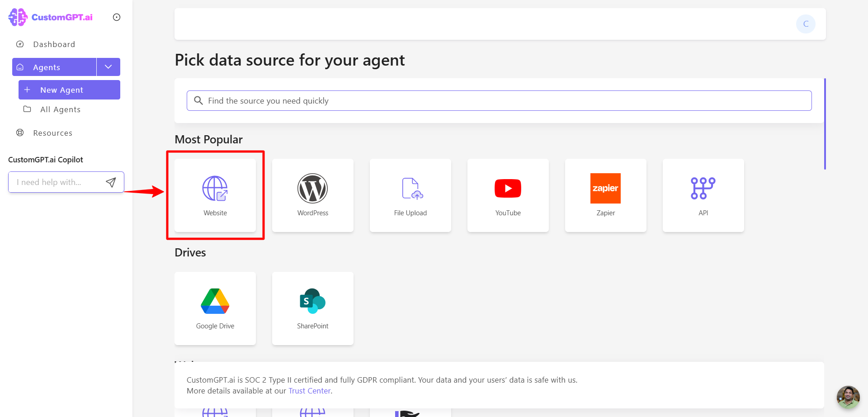The image size is (868, 417).
Task: Click the folder icon beside All Agents
Action: pos(27,109)
